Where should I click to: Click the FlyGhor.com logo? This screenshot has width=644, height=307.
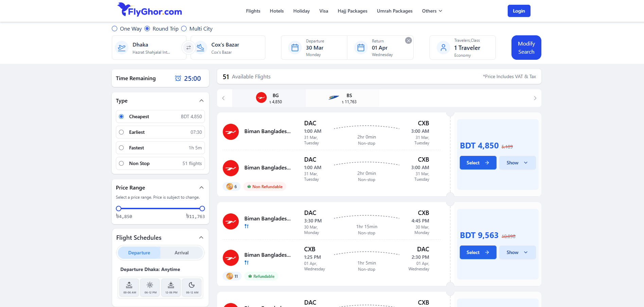150,10
